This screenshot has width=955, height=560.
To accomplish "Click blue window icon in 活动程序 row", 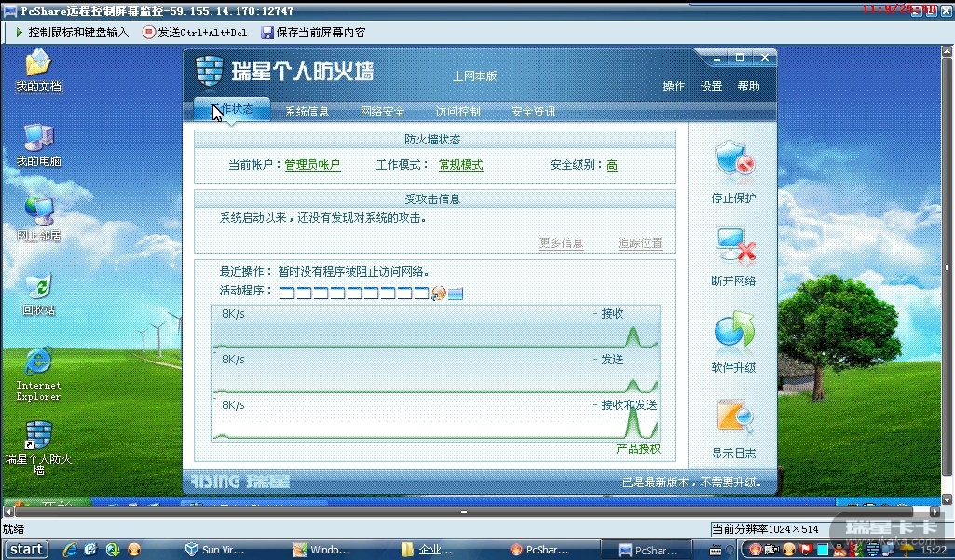I will tap(456, 294).
